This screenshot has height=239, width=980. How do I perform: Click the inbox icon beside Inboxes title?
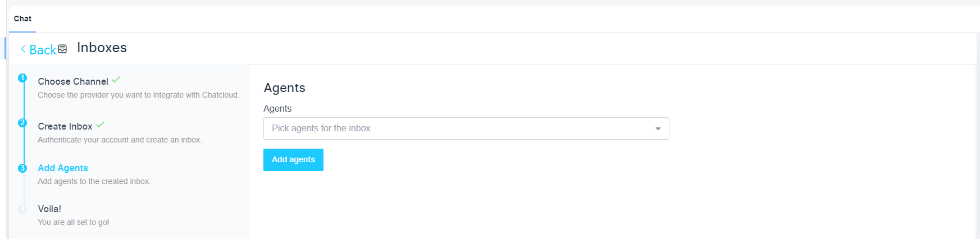(x=62, y=49)
